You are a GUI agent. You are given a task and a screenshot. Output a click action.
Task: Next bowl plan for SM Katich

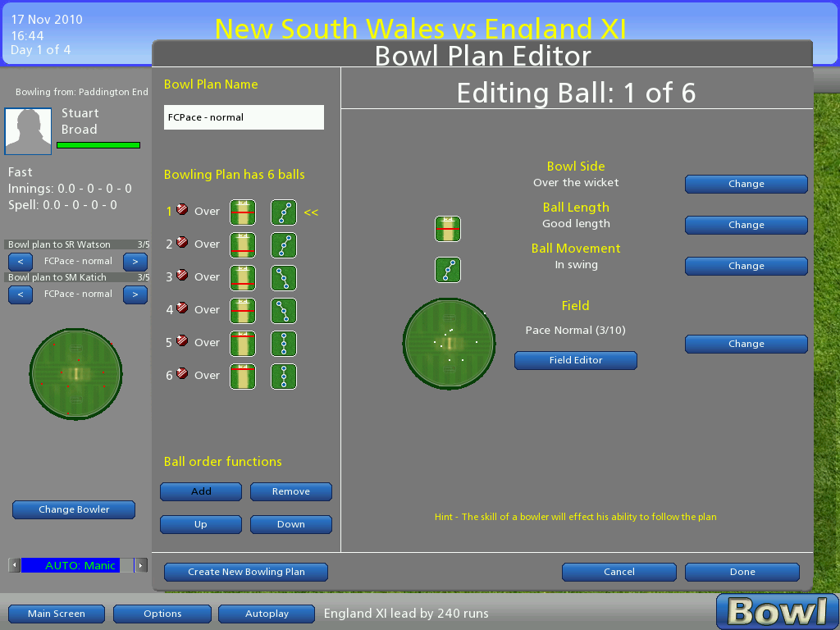(x=135, y=294)
